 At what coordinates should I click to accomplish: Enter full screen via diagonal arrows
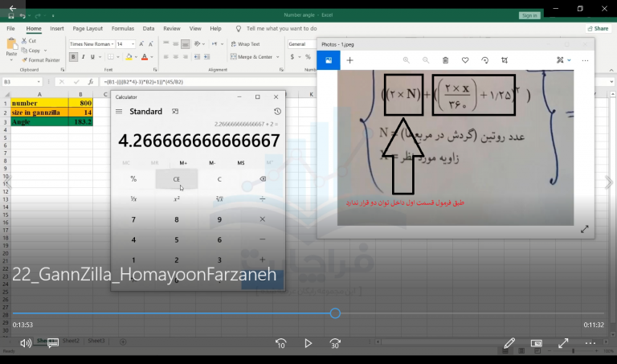[x=563, y=343]
